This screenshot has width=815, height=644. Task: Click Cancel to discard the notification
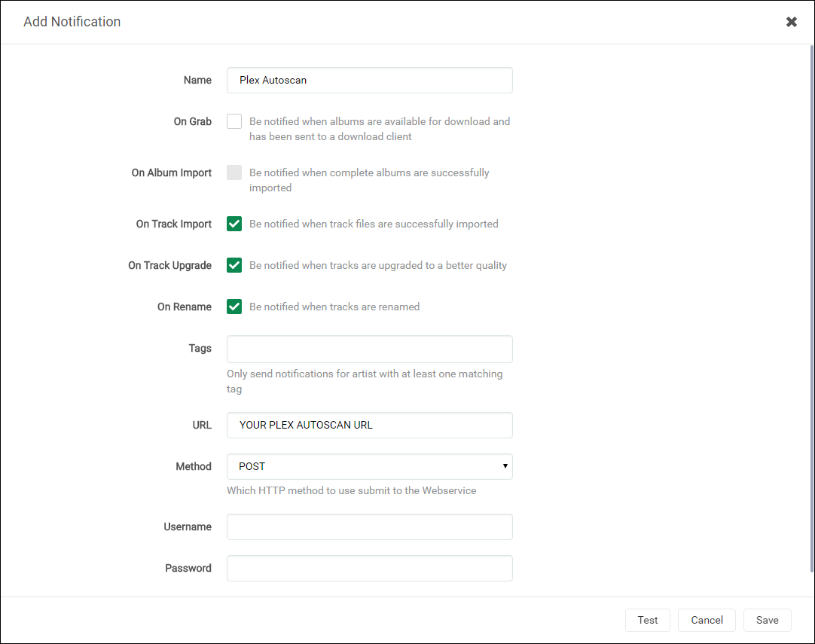click(706, 620)
